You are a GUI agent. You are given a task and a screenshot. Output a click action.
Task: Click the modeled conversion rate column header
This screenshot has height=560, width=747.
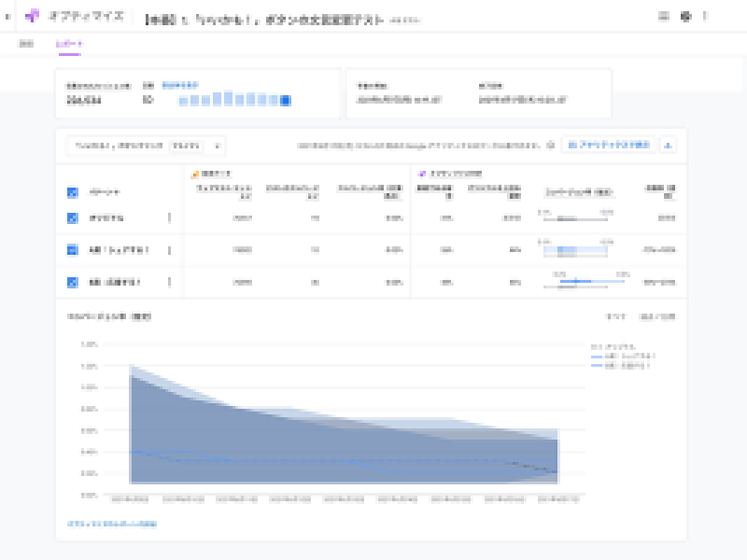pyautogui.click(x=579, y=192)
